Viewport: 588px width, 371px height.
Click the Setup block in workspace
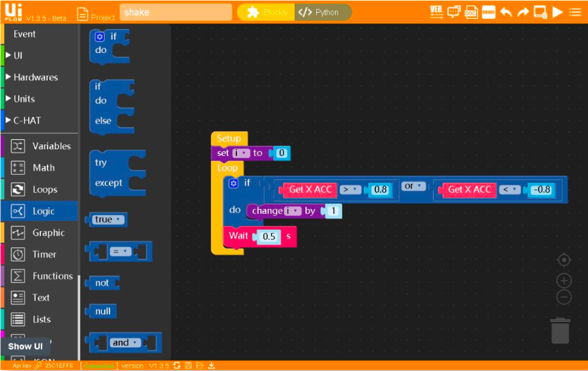click(229, 138)
